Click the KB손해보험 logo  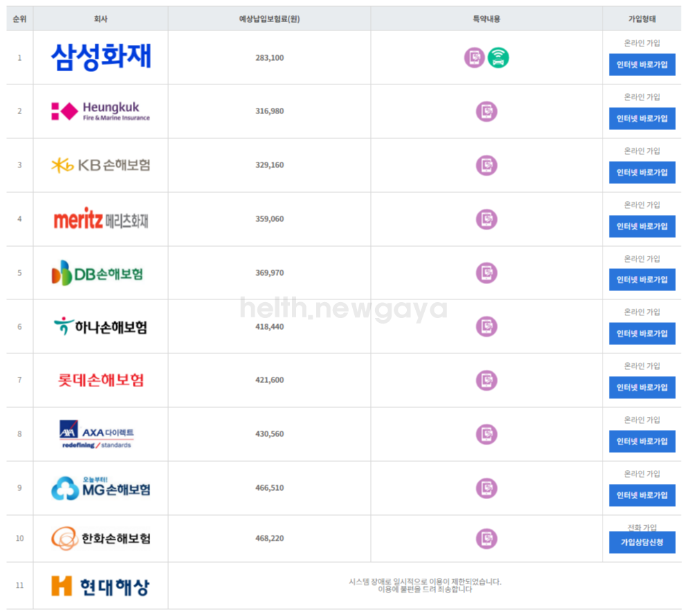101,165
